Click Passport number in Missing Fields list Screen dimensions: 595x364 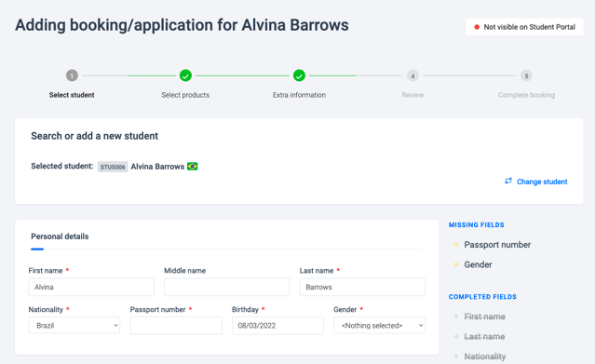(497, 245)
